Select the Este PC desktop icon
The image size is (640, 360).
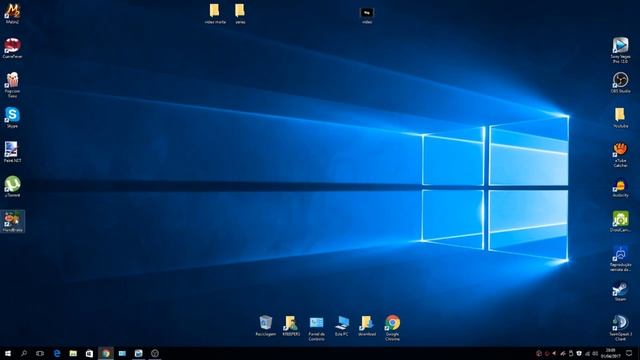pos(342,325)
